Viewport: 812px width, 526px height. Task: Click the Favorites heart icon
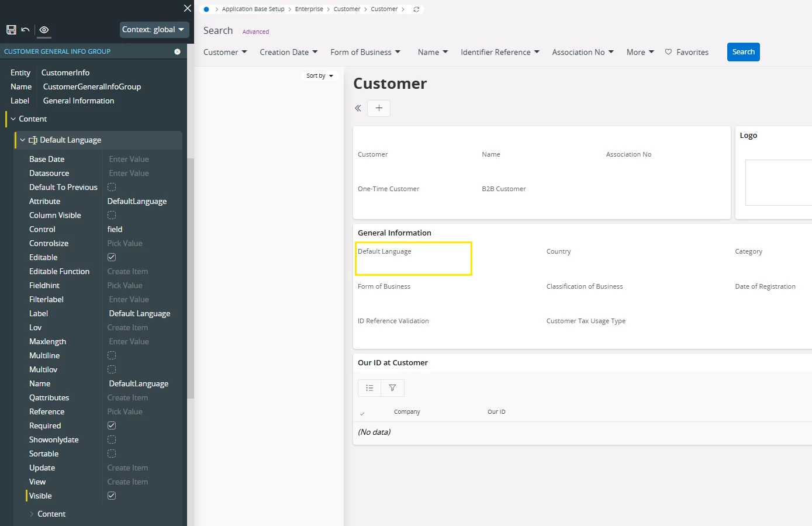(x=668, y=52)
